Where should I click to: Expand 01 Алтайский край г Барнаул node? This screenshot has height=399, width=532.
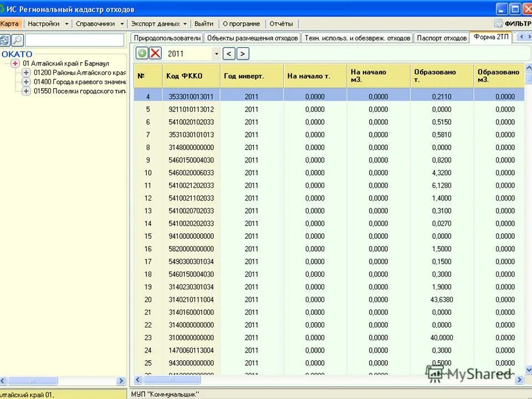click(x=15, y=63)
